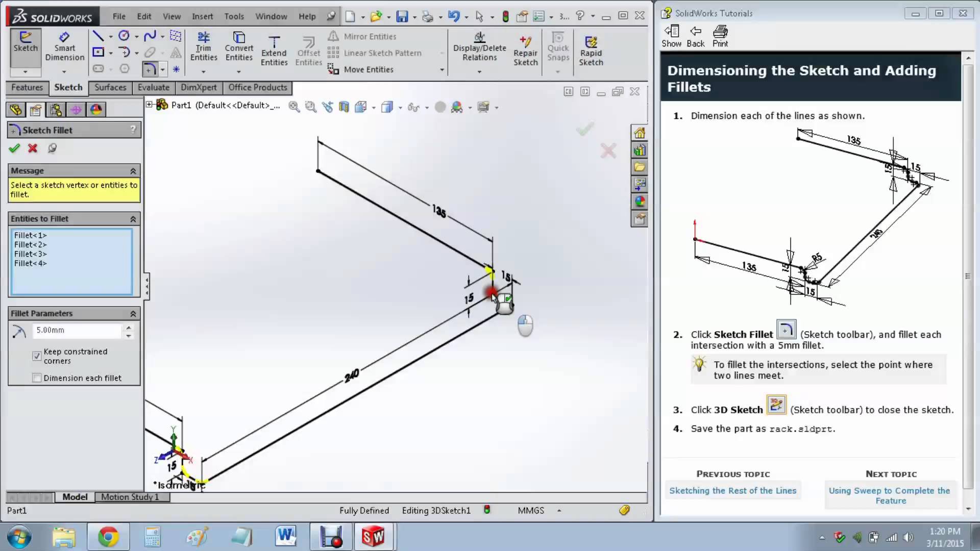Expand the Move Entities dropdown arrow
Image resolution: width=980 pixels, height=551 pixels.
(x=442, y=70)
